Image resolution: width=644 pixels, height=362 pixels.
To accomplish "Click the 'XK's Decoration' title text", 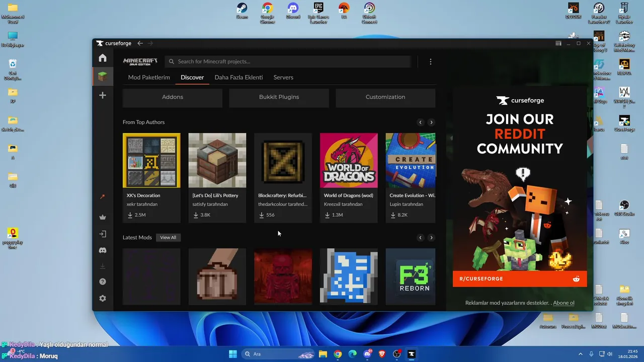I will (143, 195).
